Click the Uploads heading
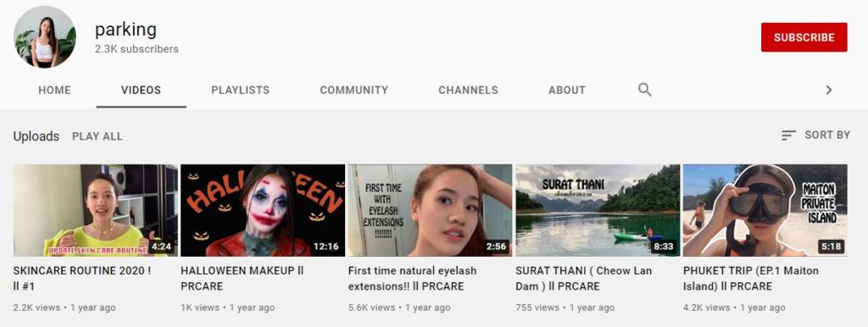Screen dimensions: 868x327 pyautogui.click(x=36, y=136)
